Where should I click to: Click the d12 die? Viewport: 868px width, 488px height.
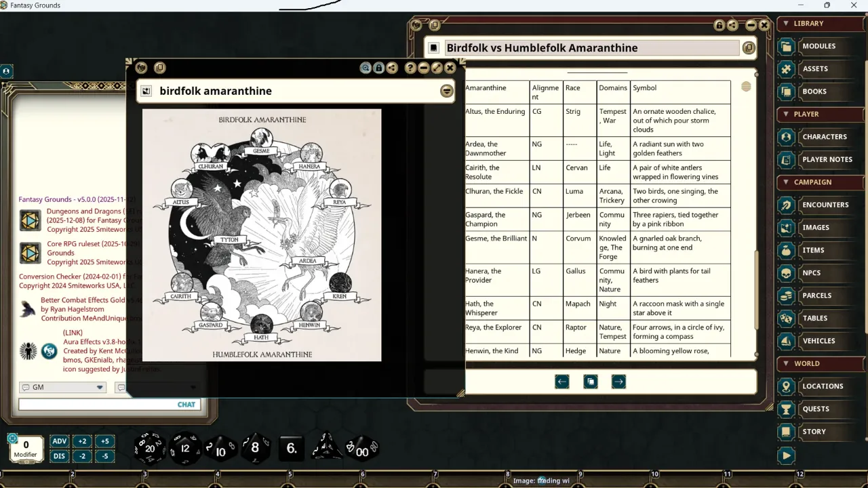click(x=185, y=448)
